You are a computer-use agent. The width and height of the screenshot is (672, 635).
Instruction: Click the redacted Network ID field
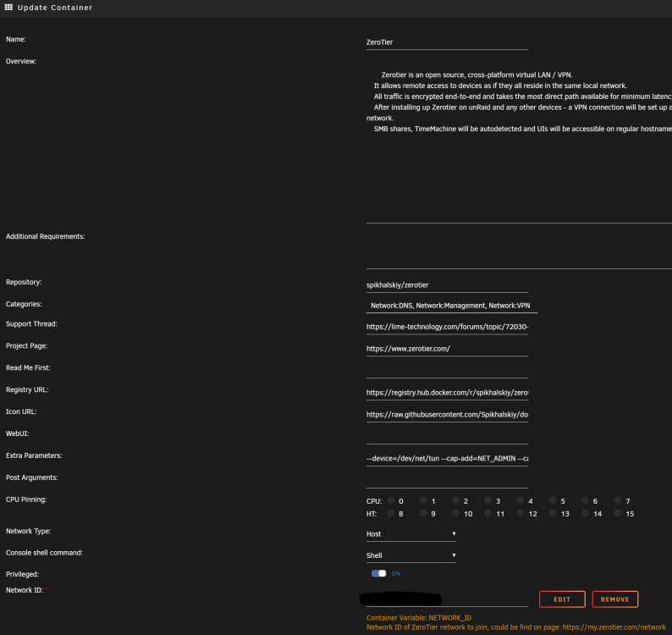(447, 599)
